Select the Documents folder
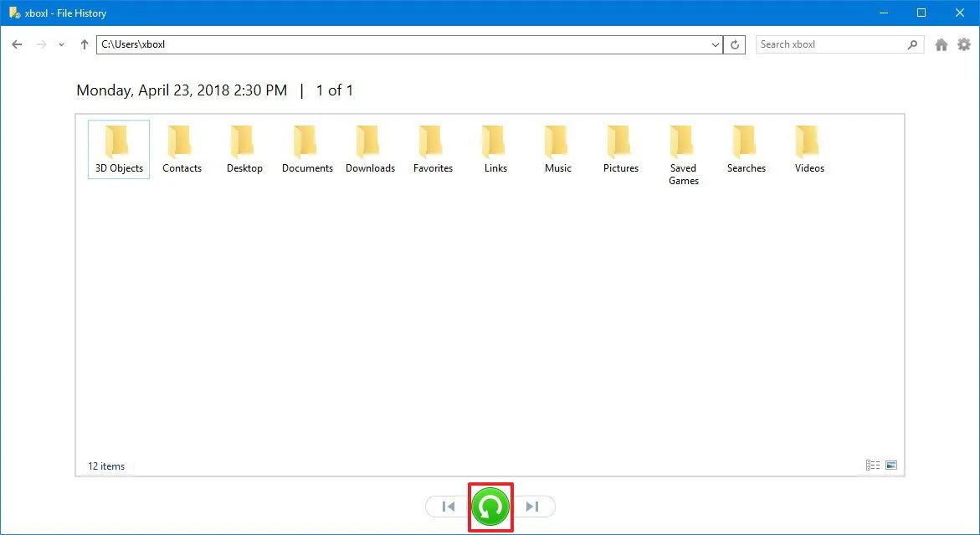 (307, 149)
